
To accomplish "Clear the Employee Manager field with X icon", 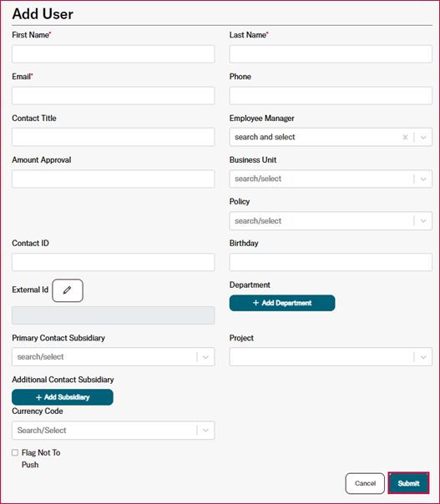I will [405, 137].
